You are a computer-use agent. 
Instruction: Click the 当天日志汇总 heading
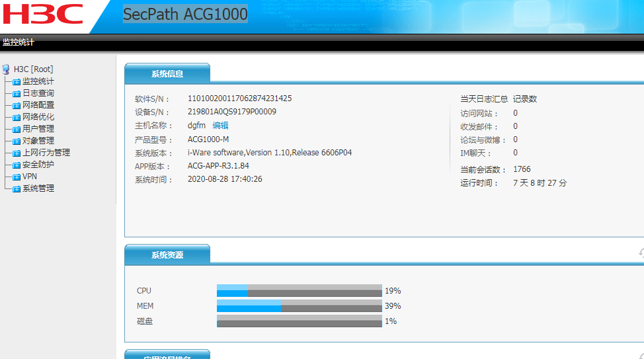point(484,99)
